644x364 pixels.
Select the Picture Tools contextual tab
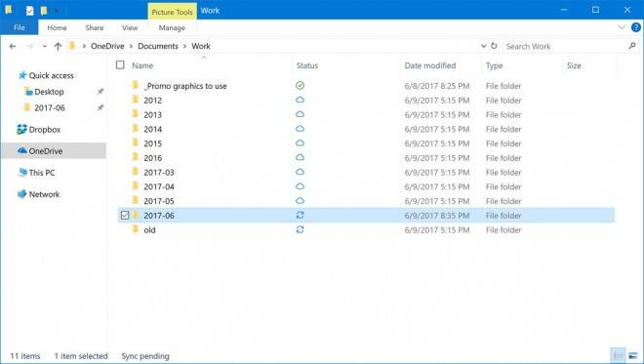point(172,12)
